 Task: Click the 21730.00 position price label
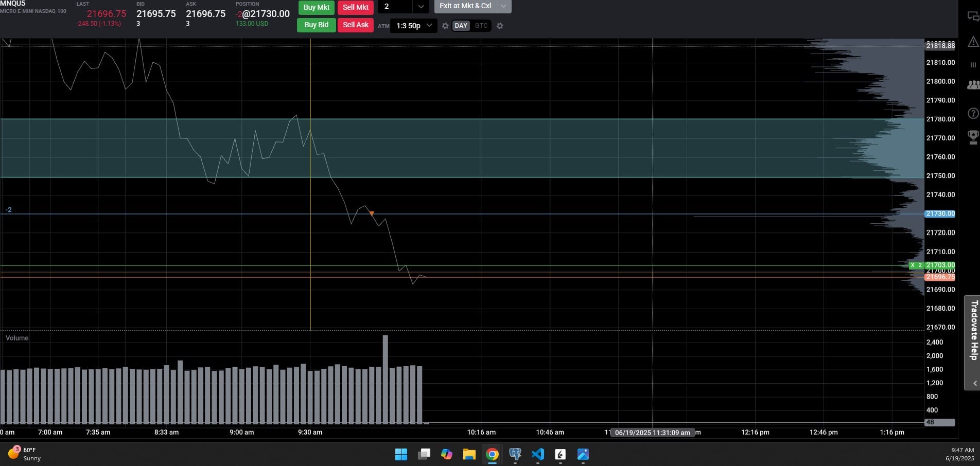pyautogui.click(x=940, y=213)
